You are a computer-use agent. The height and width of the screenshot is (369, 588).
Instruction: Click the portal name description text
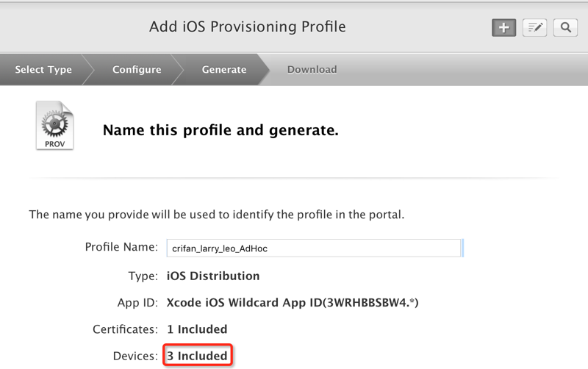coord(217,215)
